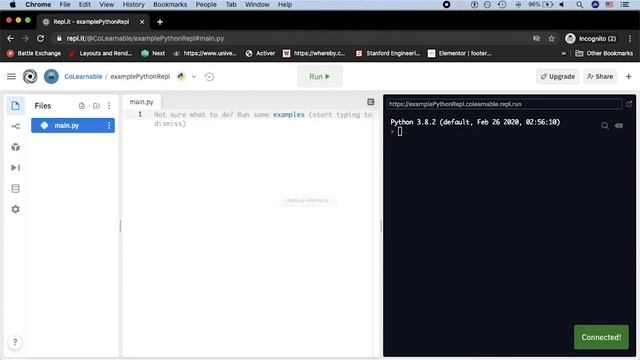This screenshot has width=640, height=360.
Task: Open the View menu
Action: [107, 4]
